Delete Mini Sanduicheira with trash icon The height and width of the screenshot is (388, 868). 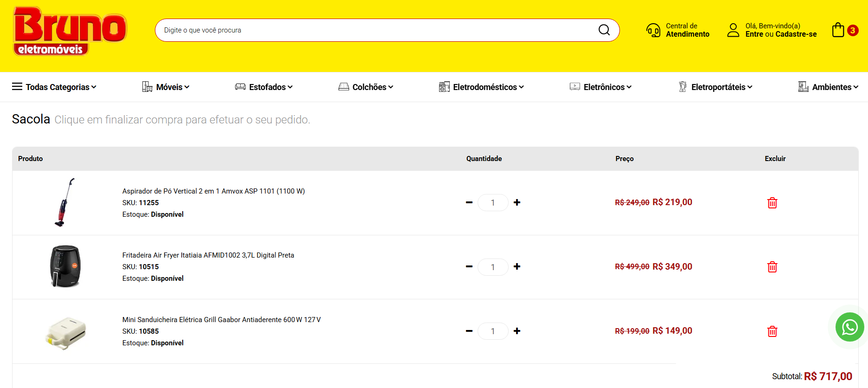pos(772,331)
